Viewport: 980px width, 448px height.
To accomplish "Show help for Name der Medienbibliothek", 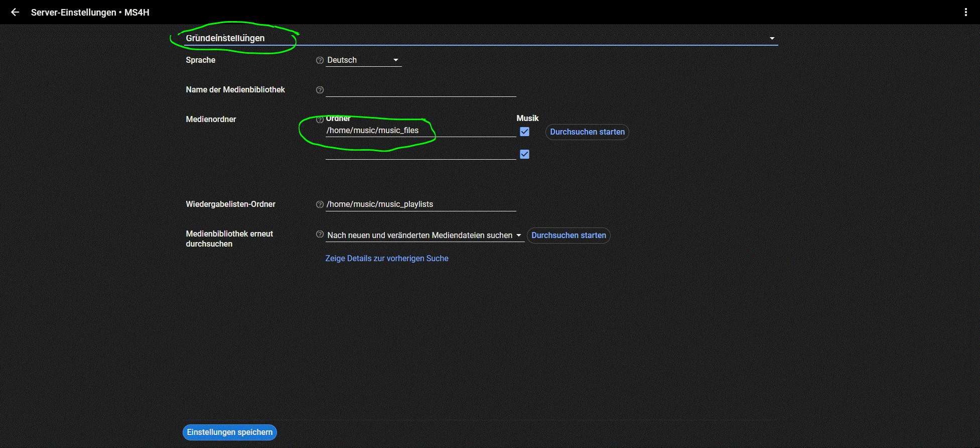I will point(320,90).
